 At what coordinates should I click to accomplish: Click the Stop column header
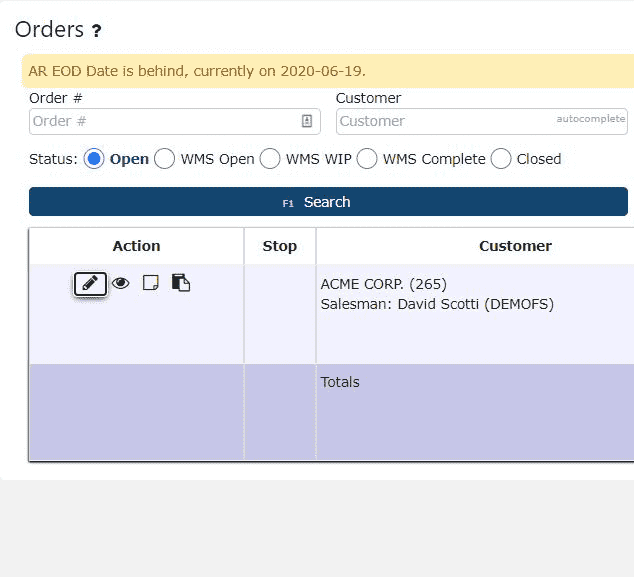(280, 246)
